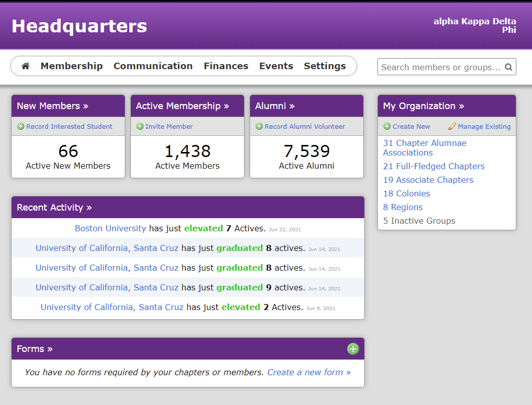This screenshot has width=532, height=405.
Task: Click pencil icon beside Manage Existing
Action: click(x=452, y=127)
